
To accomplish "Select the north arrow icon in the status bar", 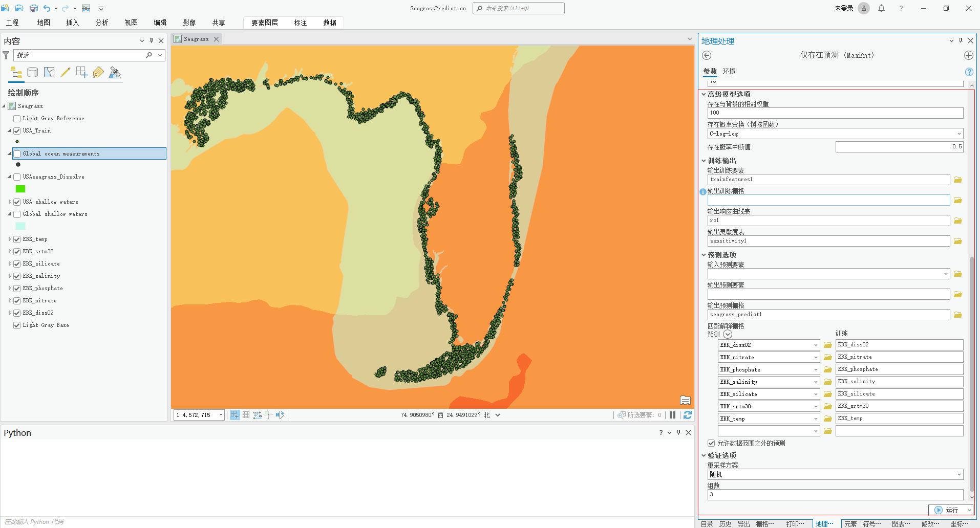I will pyautogui.click(x=279, y=415).
